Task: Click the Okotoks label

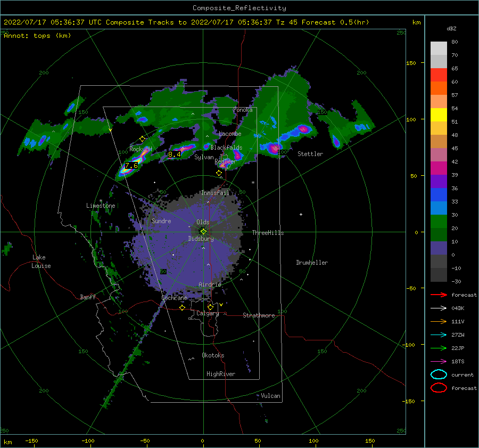Action: click(x=213, y=355)
